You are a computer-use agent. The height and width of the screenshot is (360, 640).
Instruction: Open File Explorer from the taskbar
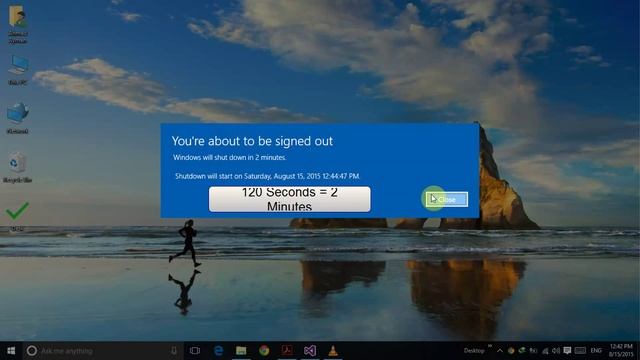tap(241, 351)
